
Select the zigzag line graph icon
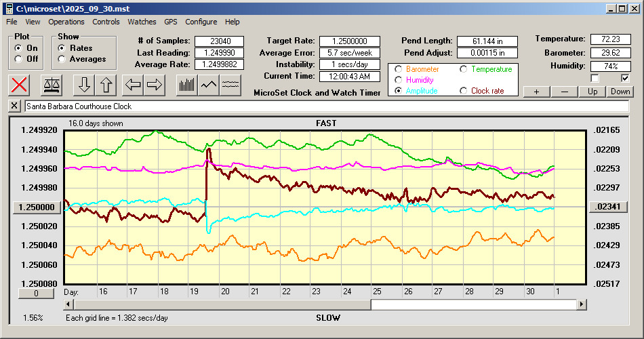(209, 85)
